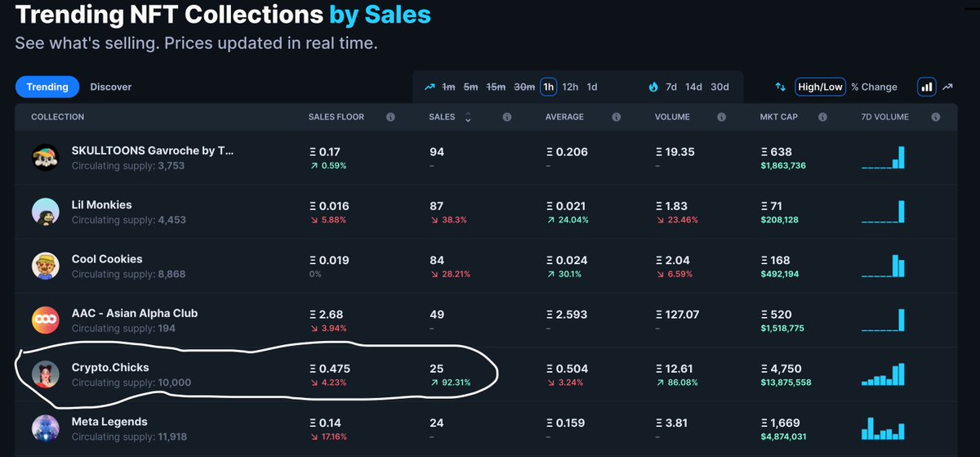Viewport: 980px width, 457px height.
Task: View Meta Legends 7D volume mini chart
Action: click(883, 428)
